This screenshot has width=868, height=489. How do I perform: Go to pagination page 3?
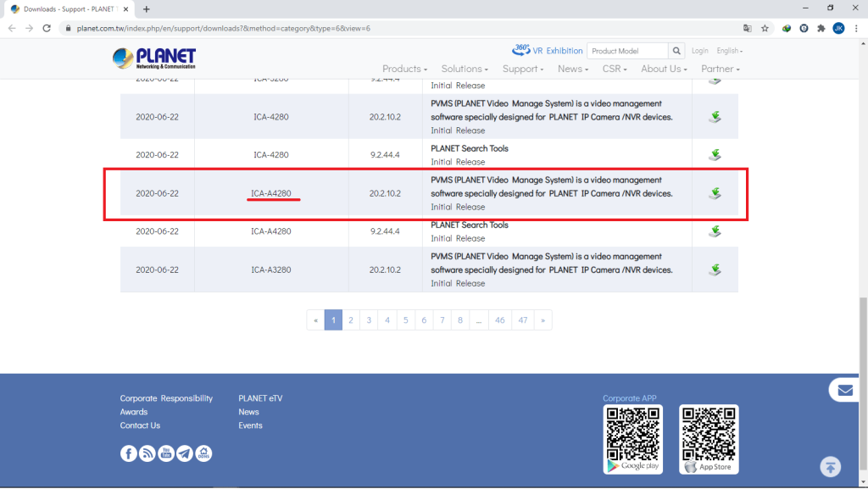[x=369, y=320]
